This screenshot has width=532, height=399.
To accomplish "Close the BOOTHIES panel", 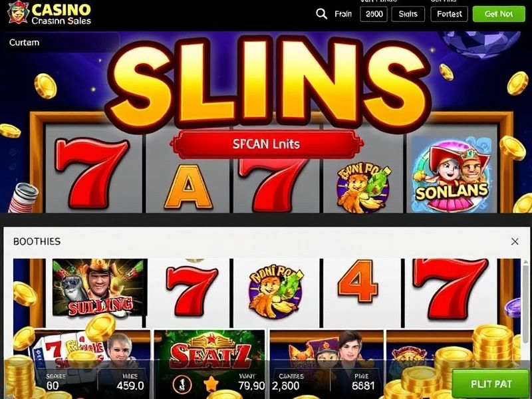I will click(x=515, y=241).
